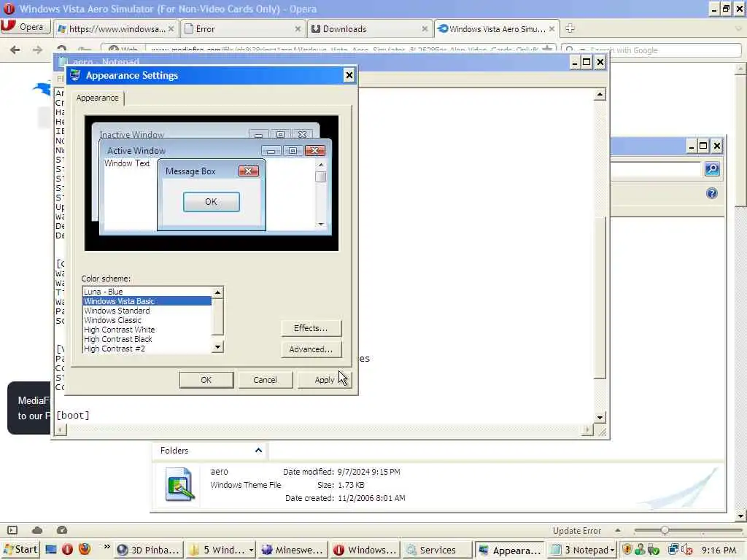Show desktop from quick launch
Viewport: 747px width, 560px height.
click(x=51, y=550)
